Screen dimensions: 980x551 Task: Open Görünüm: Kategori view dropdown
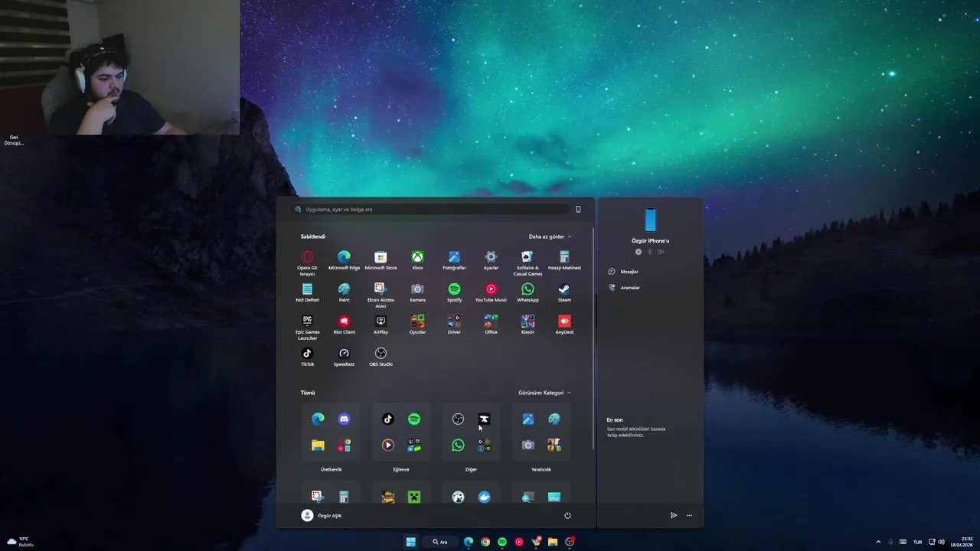click(544, 393)
